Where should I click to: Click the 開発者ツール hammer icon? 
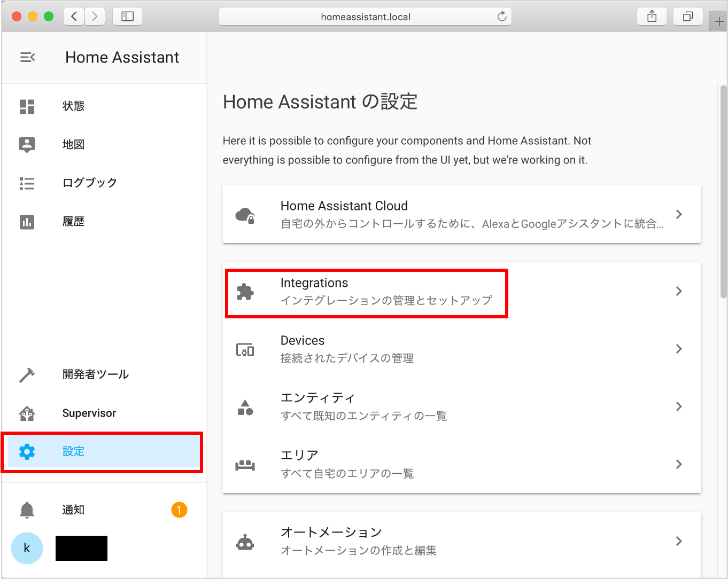(x=27, y=375)
